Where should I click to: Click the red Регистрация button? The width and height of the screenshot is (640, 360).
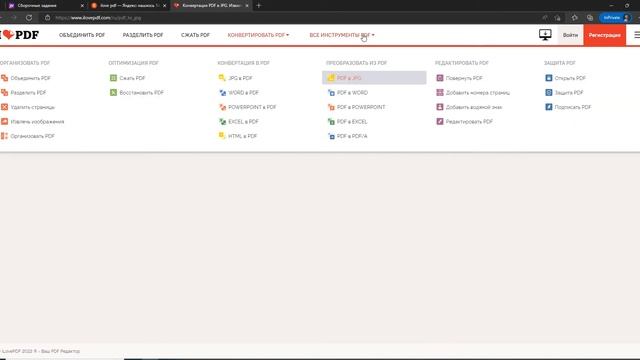(x=604, y=35)
